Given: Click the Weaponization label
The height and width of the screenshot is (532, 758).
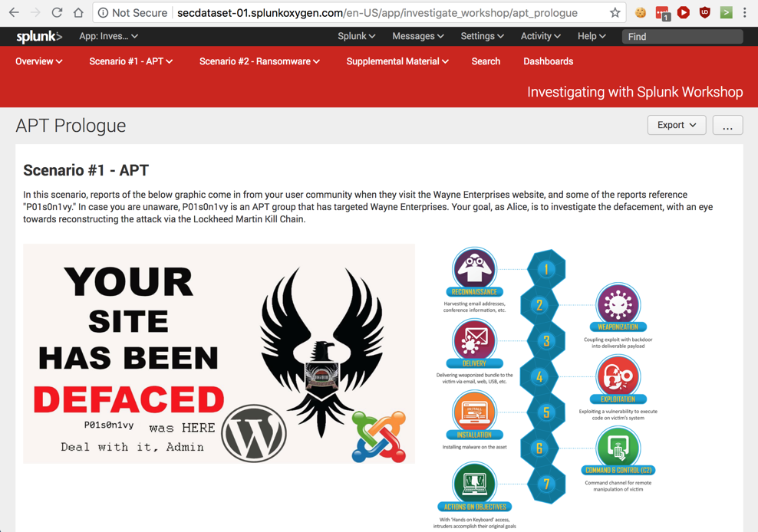Looking at the screenshot, I should 618,327.
